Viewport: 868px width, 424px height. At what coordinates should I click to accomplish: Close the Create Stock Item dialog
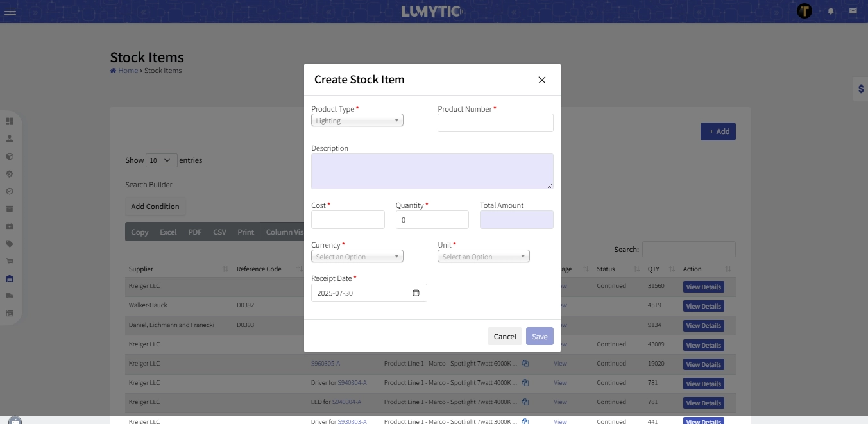click(x=541, y=80)
